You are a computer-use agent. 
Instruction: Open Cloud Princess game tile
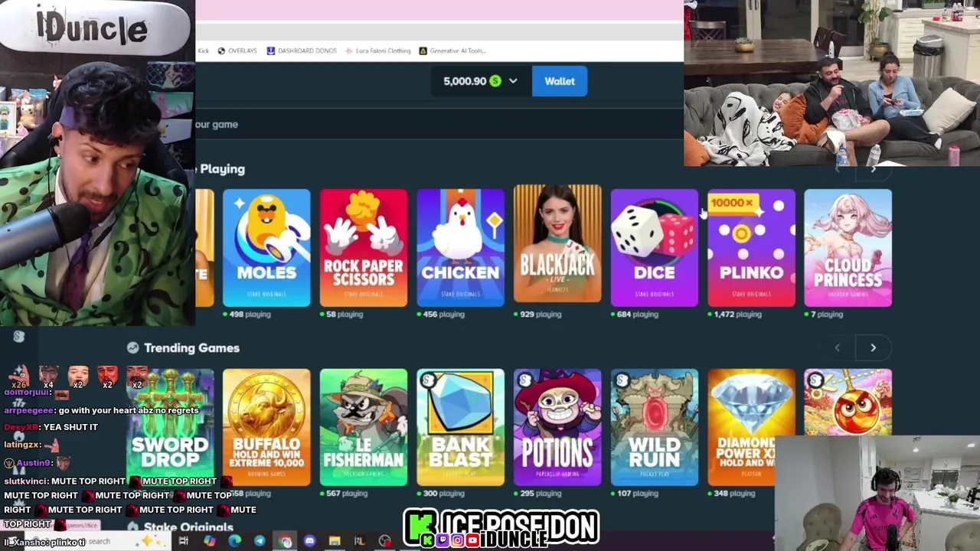(848, 247)
